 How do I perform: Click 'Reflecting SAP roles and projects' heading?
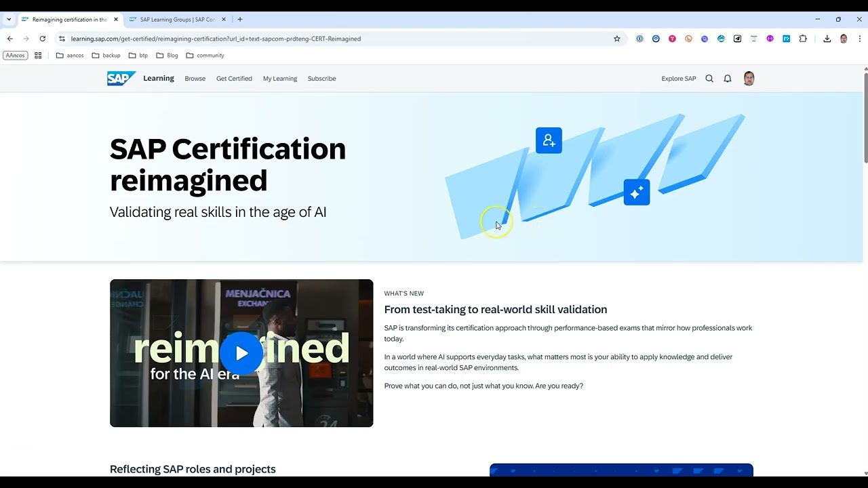[193, 469]
